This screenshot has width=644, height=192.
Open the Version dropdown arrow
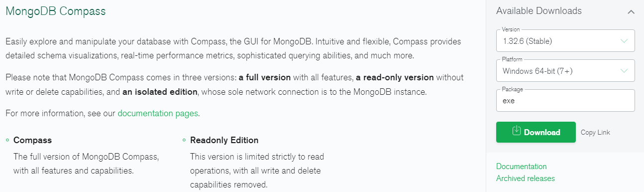624,41
